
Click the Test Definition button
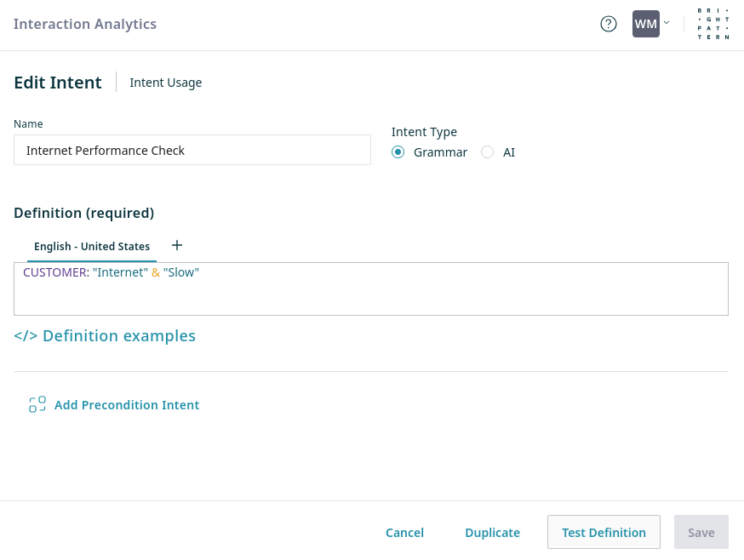[x=604, y=533]
